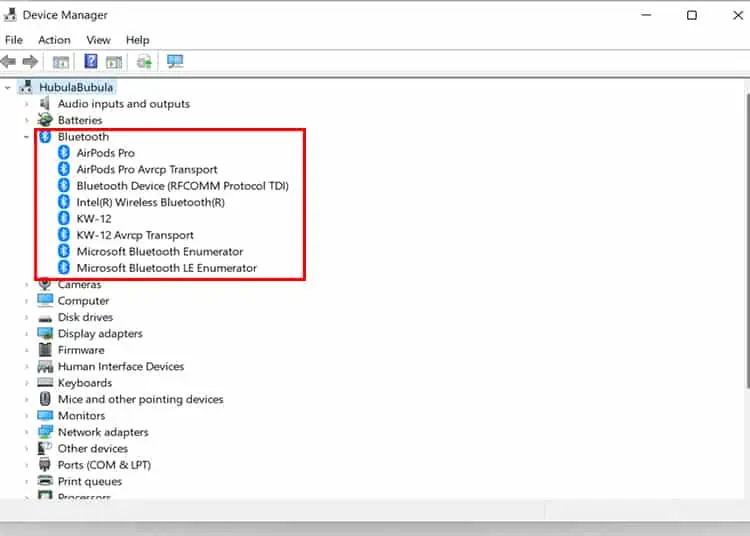
Task: Click the Mice and other pointing devices icon
Action: [45, 399]
